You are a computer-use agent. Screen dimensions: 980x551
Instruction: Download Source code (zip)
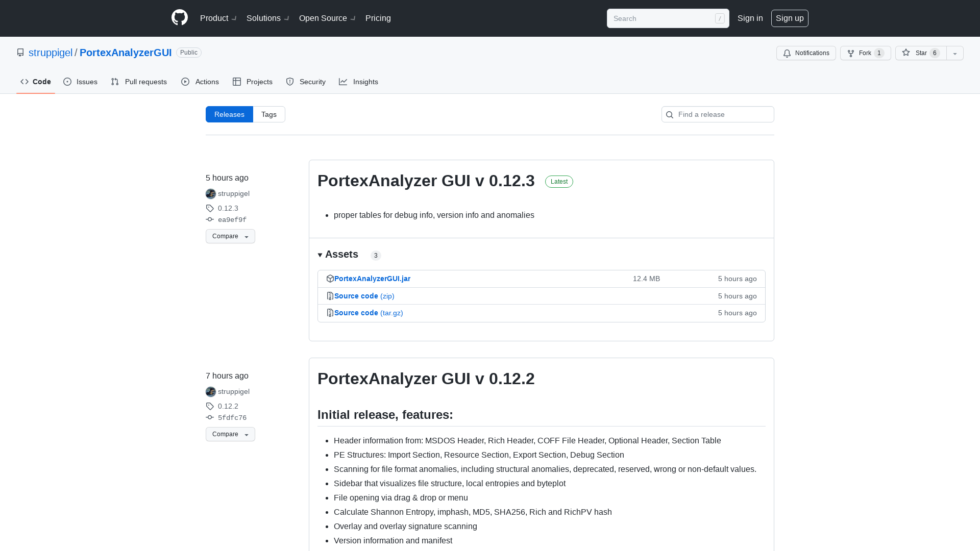(364, 296)
